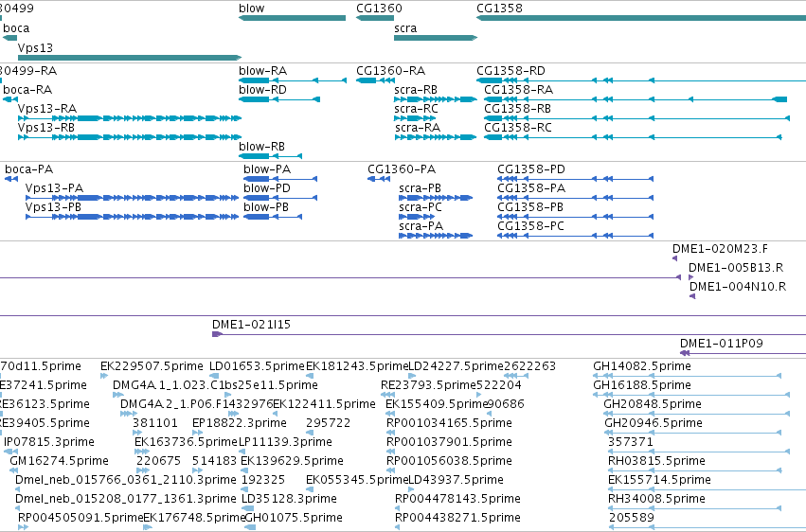Select the RP004438271.5prime EST label
The height and width of the screenshot is (532, 806).
click(x=457, y=518)
